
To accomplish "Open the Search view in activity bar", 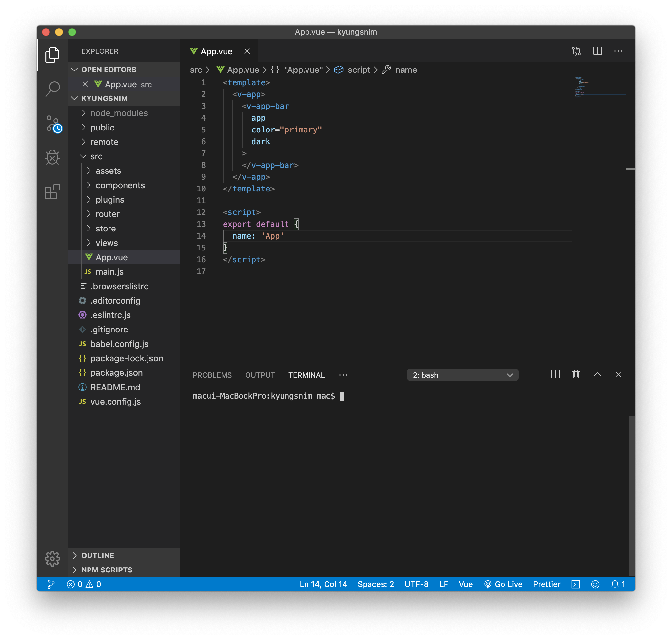I will click(x=52, y=89).
